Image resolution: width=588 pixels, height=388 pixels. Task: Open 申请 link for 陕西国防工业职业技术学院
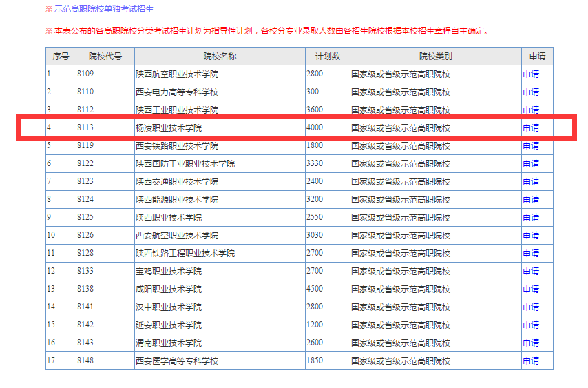tap(530, 163)
